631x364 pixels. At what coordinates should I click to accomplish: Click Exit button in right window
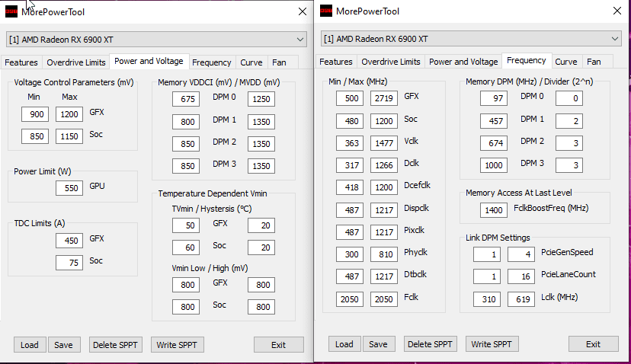[x=593, y=344]
